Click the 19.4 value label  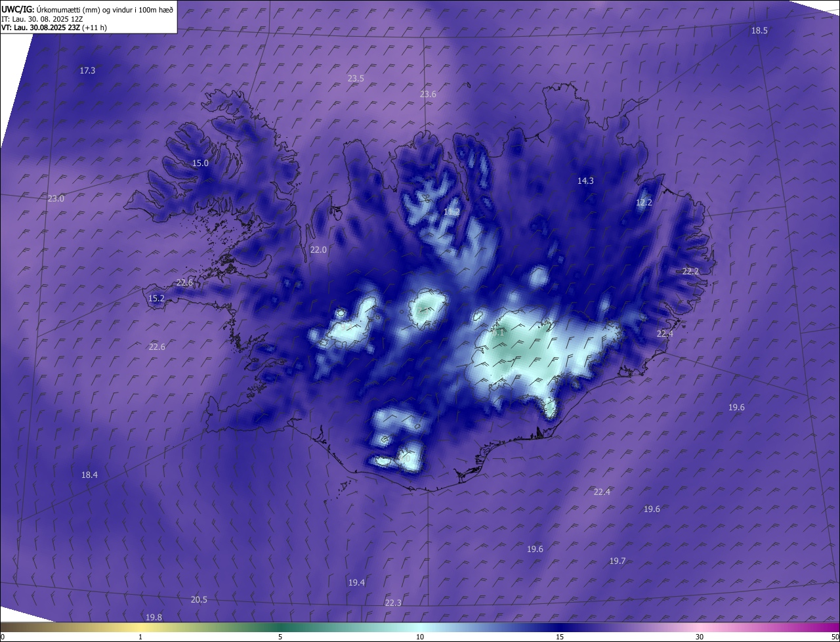pos(356,583)
